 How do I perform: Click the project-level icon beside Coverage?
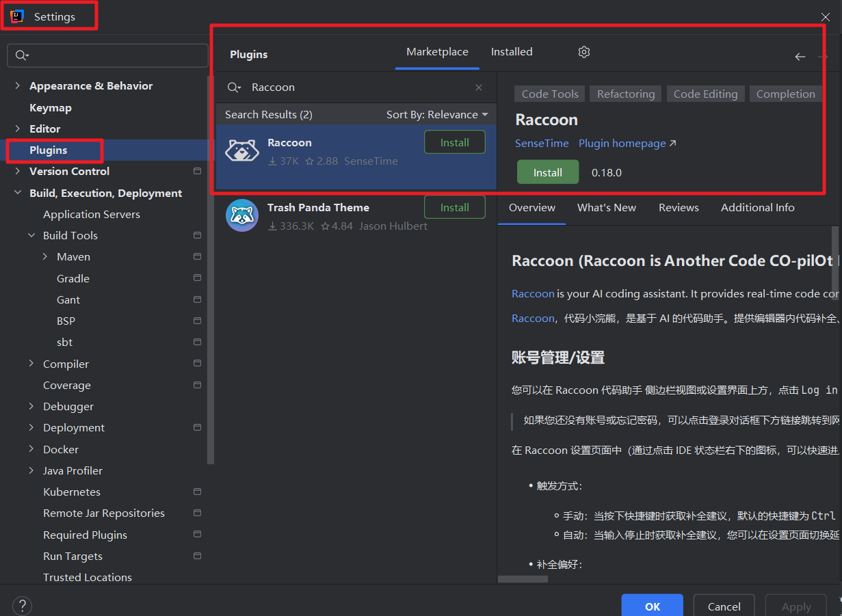pyautogui.click(x=197, y=385)
